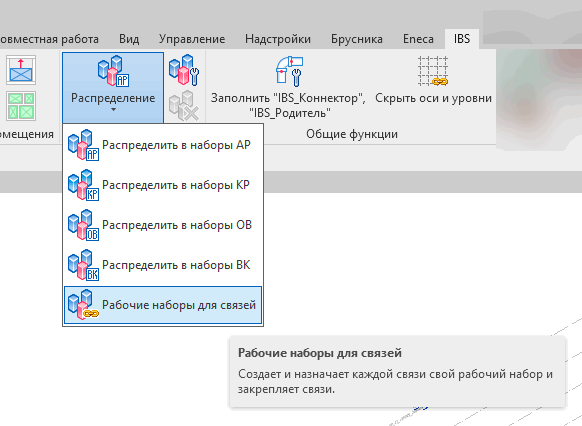Open the Eneca ribbon tab
This screenshot has width=582, height=426.
click(x=418, y=39)
